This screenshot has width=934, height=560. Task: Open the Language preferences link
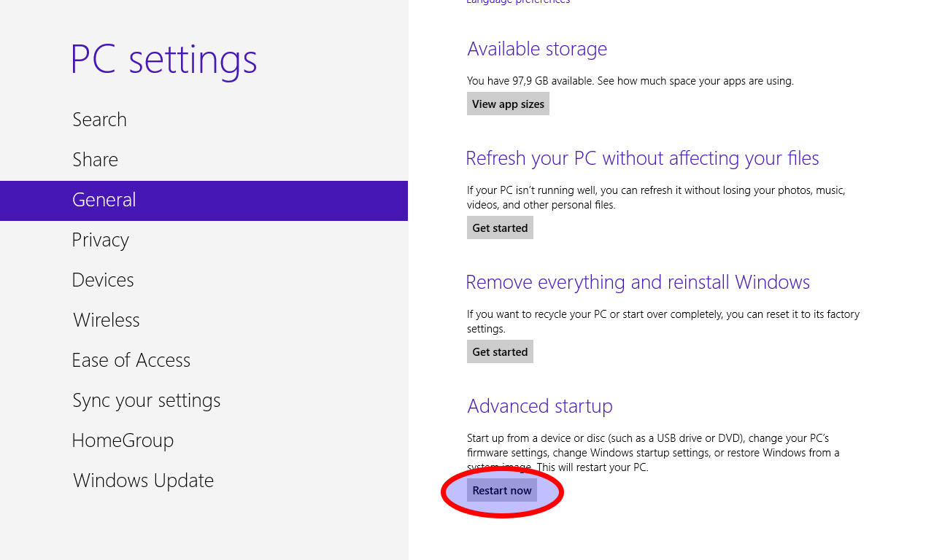518,2
